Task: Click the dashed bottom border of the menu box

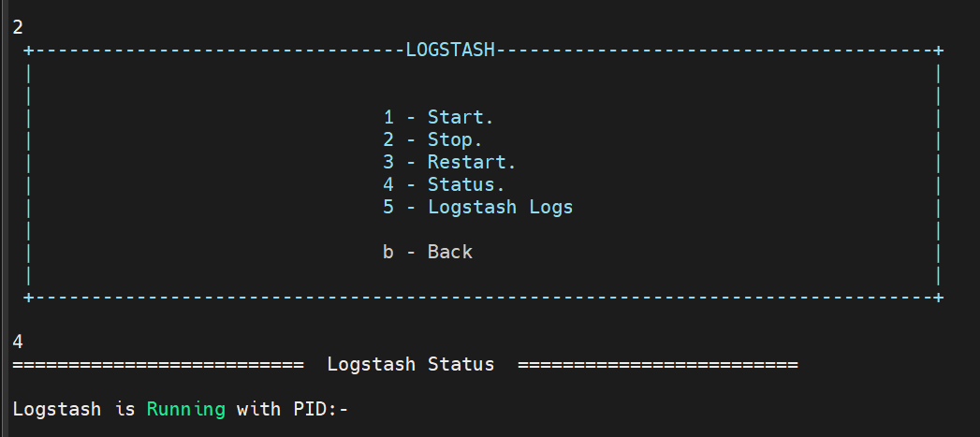Action: click(x=483, y=297)
